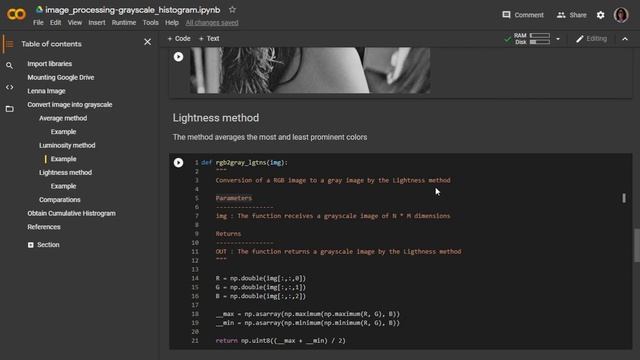This screenshot has width=640, height=360.
Task: Click the def rgb2gray_lgtns line
Action: coord(244,162)
